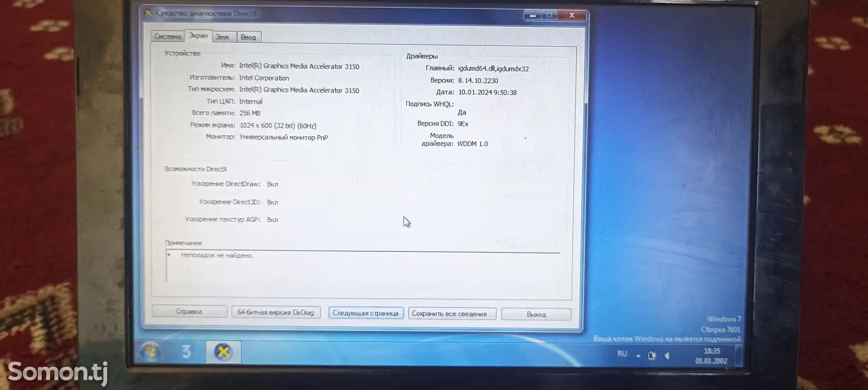Viewport: 868px width, 390px height.
Task: Click the '256 MB' memory value
Action: point(250,113)
